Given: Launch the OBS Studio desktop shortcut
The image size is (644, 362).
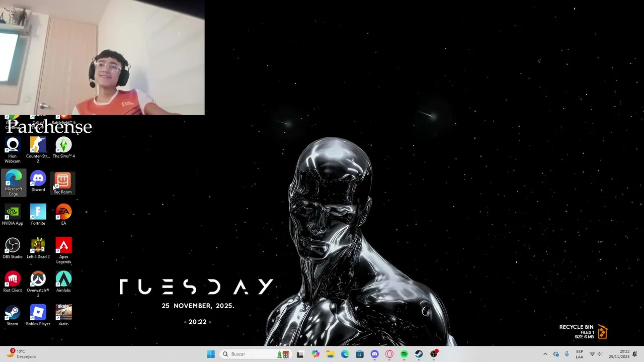Looking at the screenshot, I should pos(13,248).
